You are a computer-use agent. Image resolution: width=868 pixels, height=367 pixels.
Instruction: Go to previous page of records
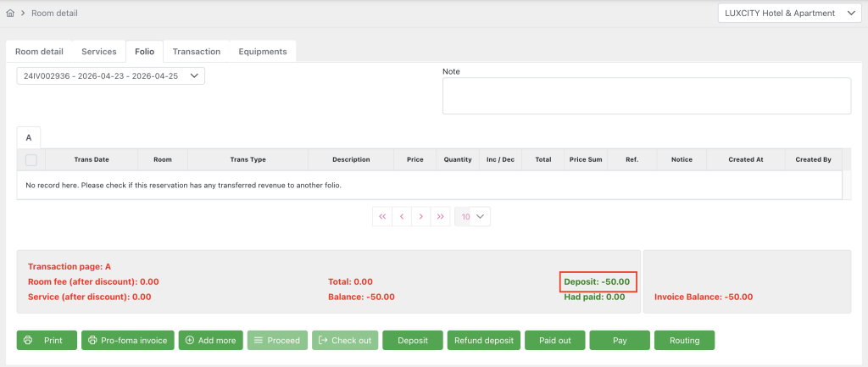pyautogui.click(x=402, y=216)
